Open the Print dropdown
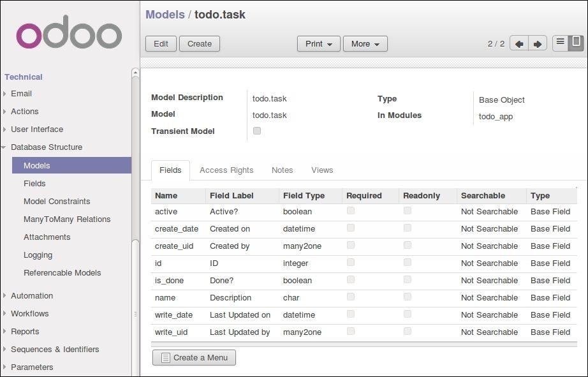This screenshot has width=588, height=377. point(319,44)
